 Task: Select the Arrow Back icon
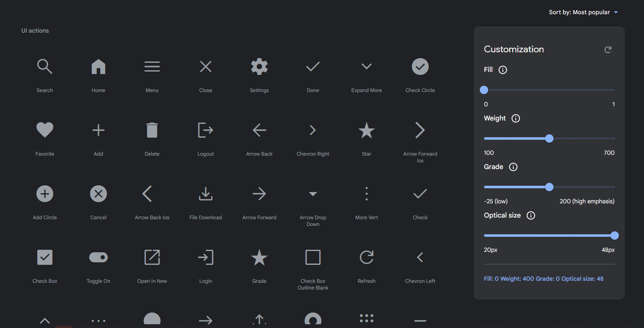pos(259,130)
